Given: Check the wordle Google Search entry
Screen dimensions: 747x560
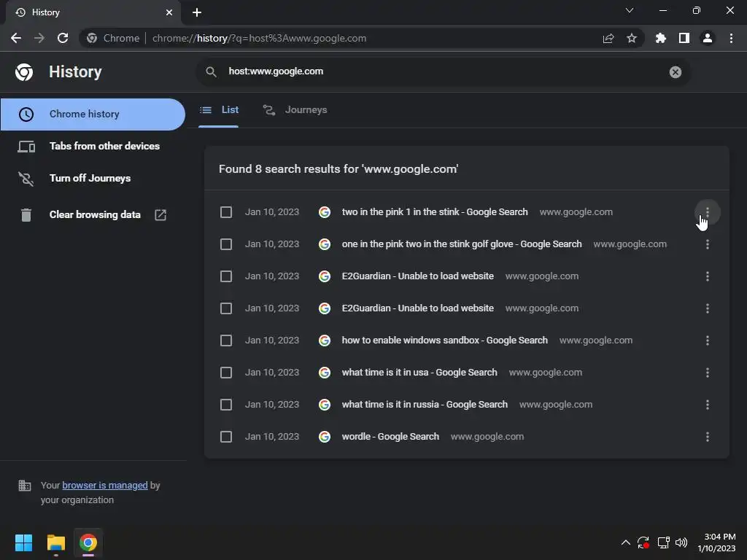Looking at the screenshot, I should [226, 437].
